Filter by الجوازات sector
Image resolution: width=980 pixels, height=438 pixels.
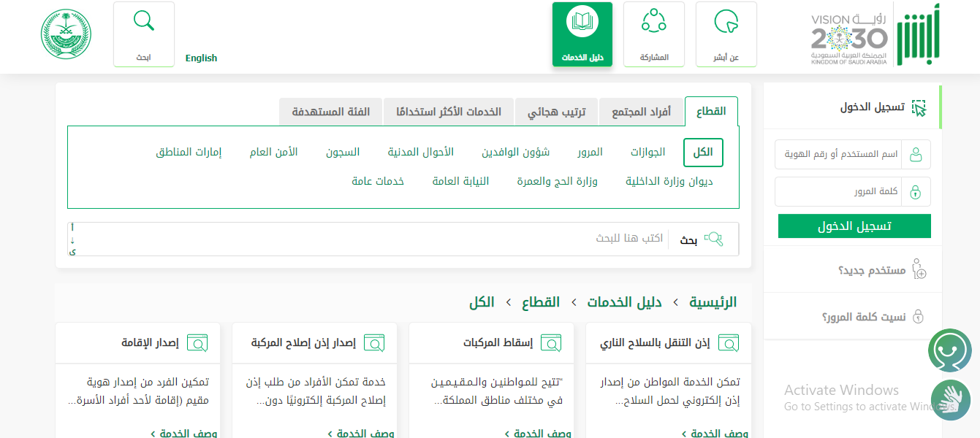[x=648, y=153]
